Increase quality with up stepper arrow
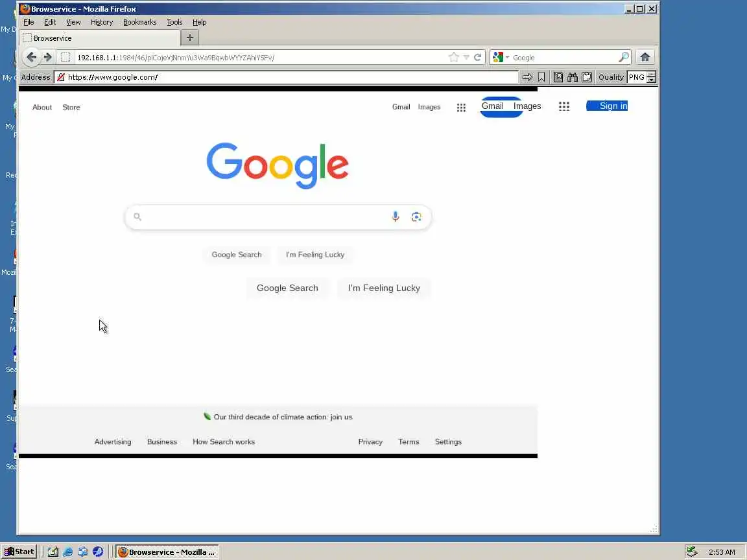747x560 pixels. [651, 75]
